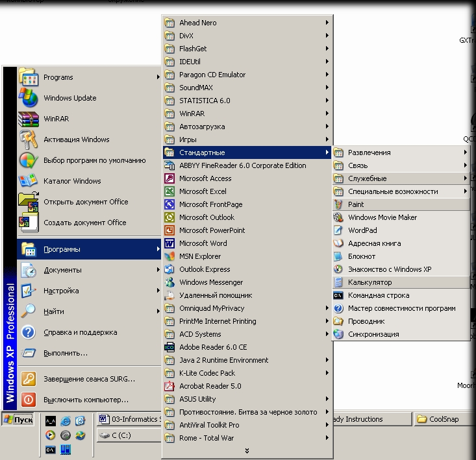Expand the Документы submenu arrow
The height and width of the screenshot is (460, 476).
pyautogui.click(x=158, y=269)
